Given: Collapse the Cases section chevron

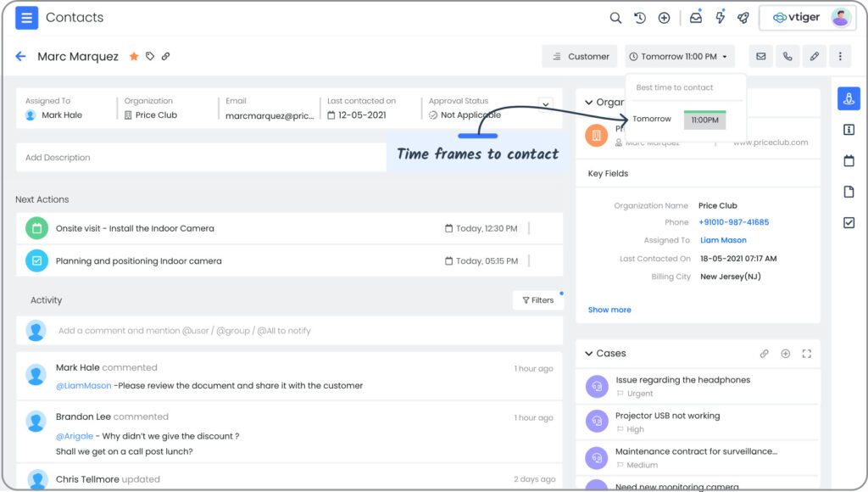Looking at the screenshot, I should click(x=588, y=354).
